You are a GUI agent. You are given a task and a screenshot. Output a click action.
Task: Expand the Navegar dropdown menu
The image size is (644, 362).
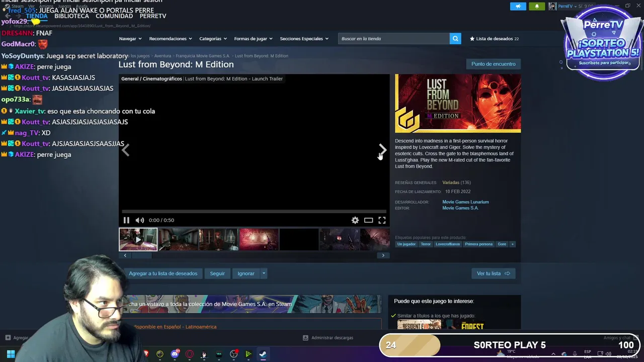point(130,39)
